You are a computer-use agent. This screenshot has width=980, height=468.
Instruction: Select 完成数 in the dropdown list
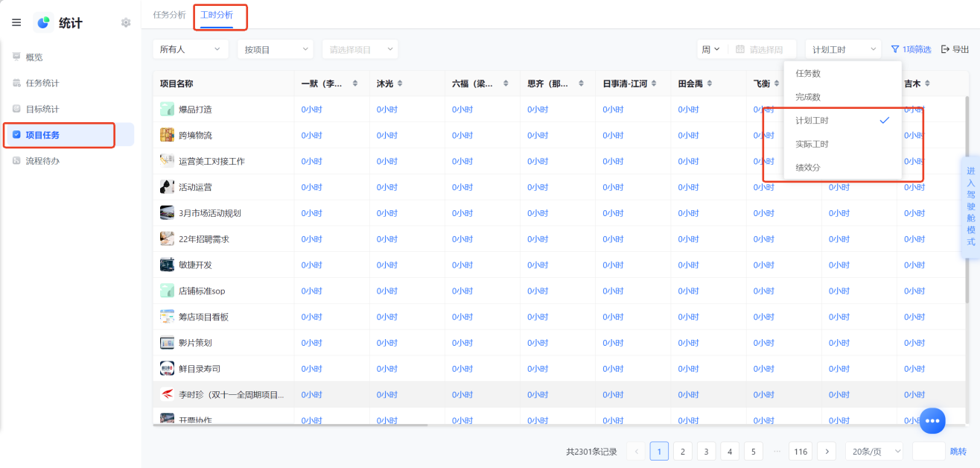pos(843,97)
